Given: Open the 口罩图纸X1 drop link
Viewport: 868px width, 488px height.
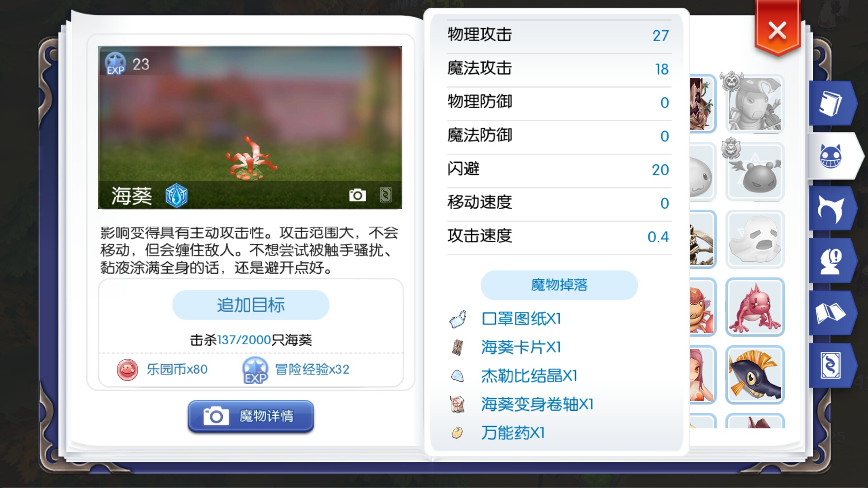Looking at the screenshot, I should click(x=521, y=319).
